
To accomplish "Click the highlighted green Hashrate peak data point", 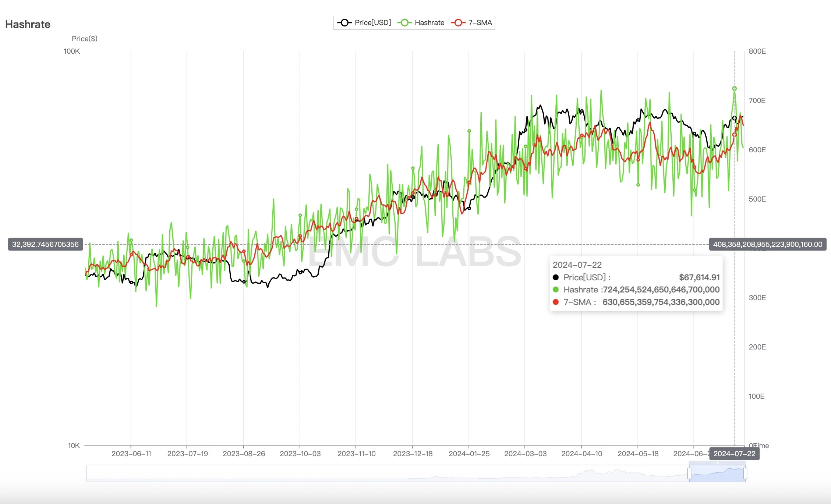I will coord(734,89).
